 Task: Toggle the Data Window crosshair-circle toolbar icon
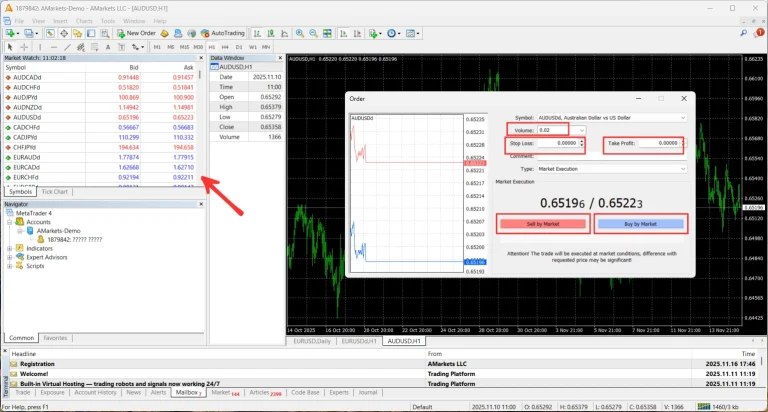click(64, 33)
